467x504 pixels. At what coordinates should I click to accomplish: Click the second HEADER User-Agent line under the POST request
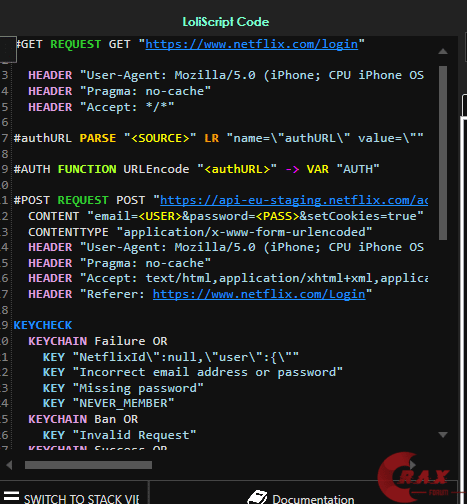[x=226, y=247]
